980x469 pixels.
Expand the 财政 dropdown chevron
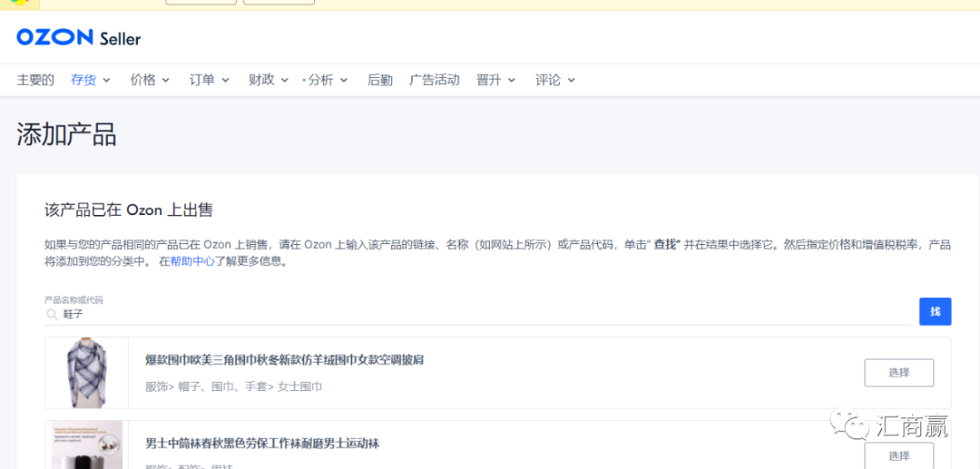284,80
